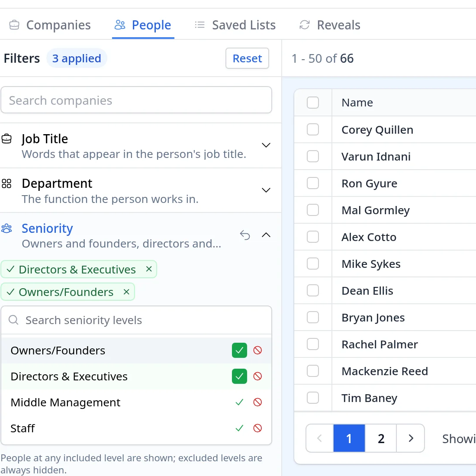Check the box next to Mal Gormley
The height and width of the screenshot is (476, 476).
(313, 210)
